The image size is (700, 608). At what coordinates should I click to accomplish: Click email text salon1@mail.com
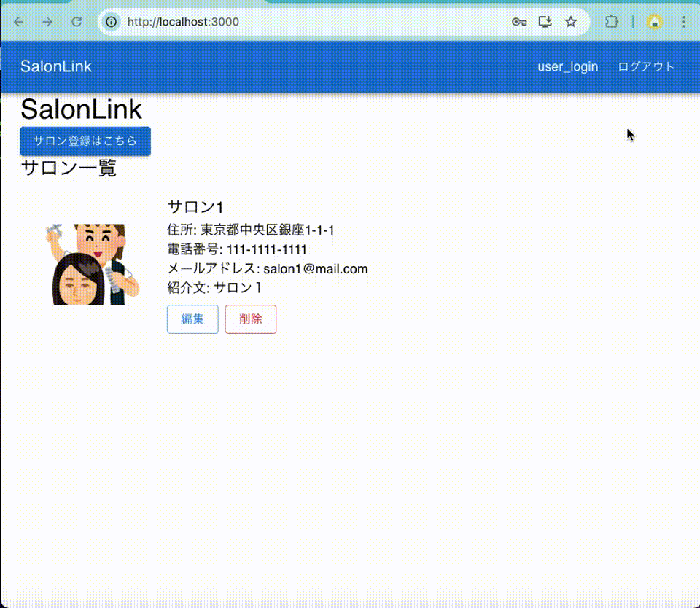point(315,269)
